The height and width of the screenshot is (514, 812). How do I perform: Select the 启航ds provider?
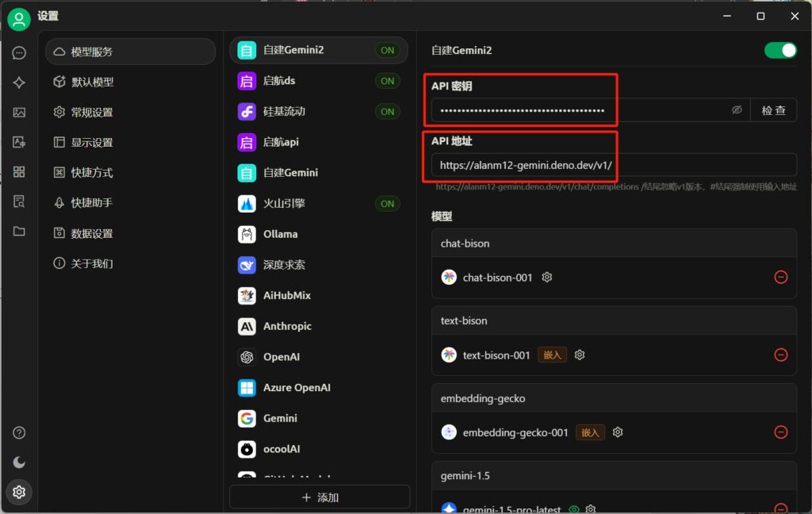coord(319,81)
